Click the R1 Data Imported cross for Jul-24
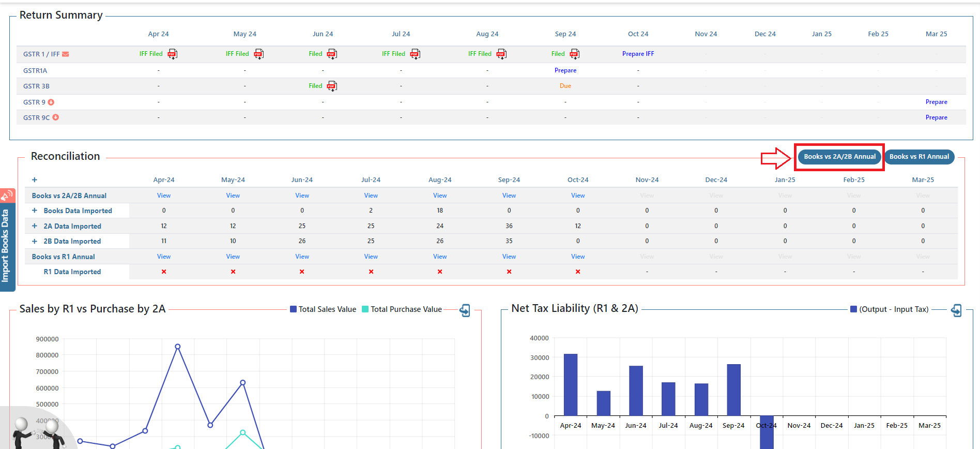This screenshot has width=980, height=449. (371, 272)
